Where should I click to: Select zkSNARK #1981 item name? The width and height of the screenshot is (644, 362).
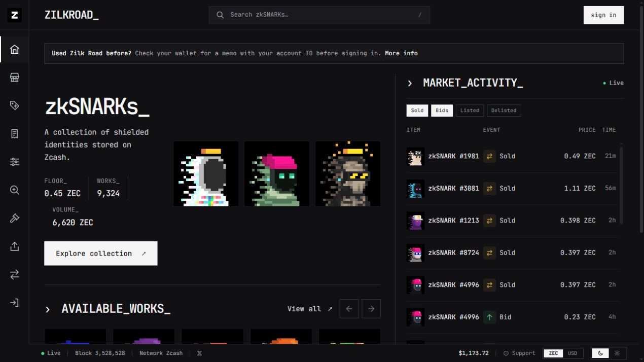(x=453, y=156)
